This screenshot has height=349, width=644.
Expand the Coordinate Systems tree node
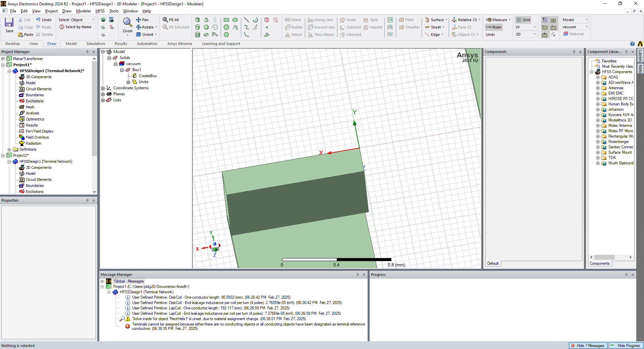click(x=103, y=88)
